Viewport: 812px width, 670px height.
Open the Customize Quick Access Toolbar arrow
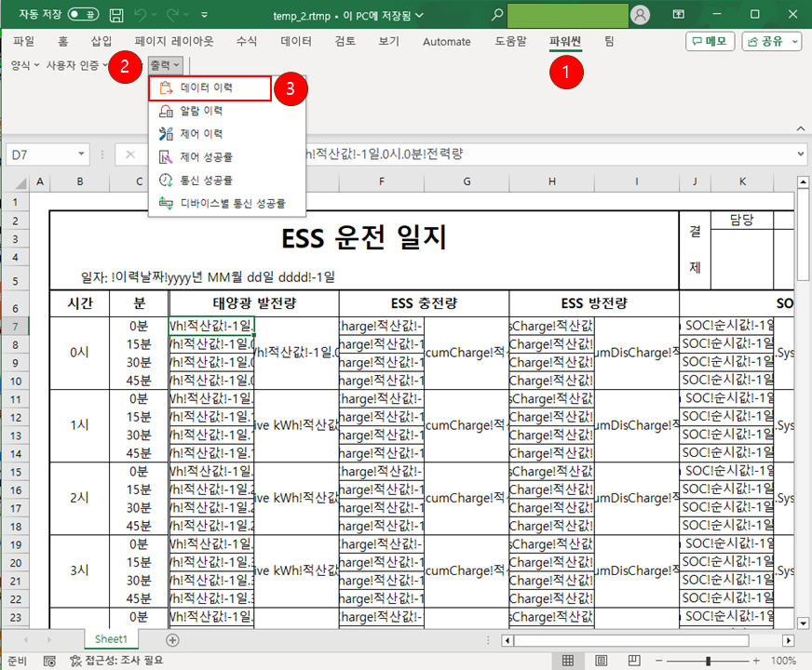205,15
